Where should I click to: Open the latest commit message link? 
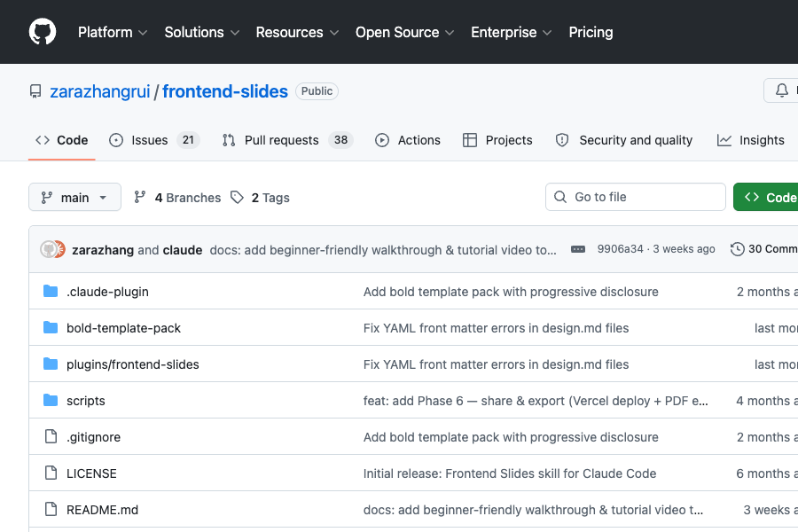(x=383, y=250)
